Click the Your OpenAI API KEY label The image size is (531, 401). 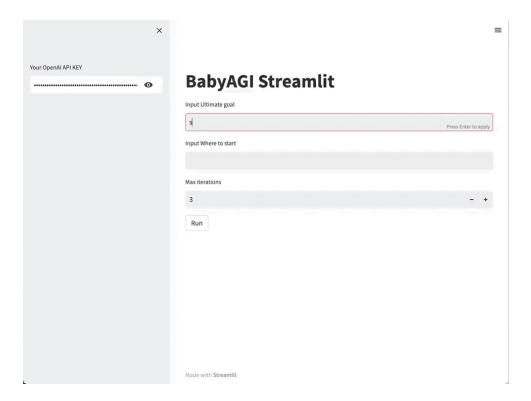coord(56,67)
